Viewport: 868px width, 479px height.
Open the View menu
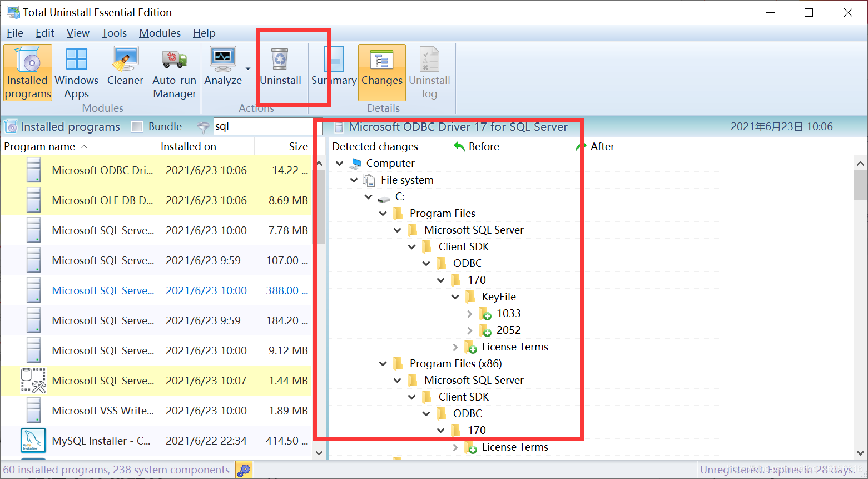[x=78, y=33]
